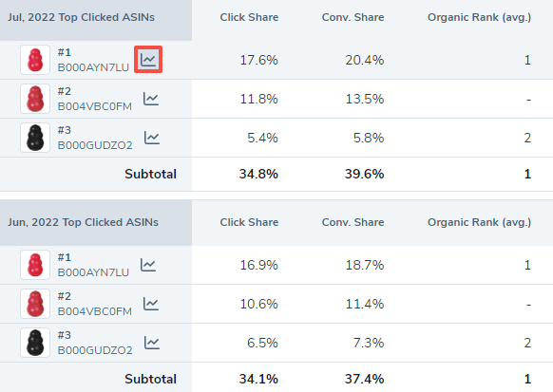
Task: Click July table Conv. Share column header
Action: (x=353, y=17)
